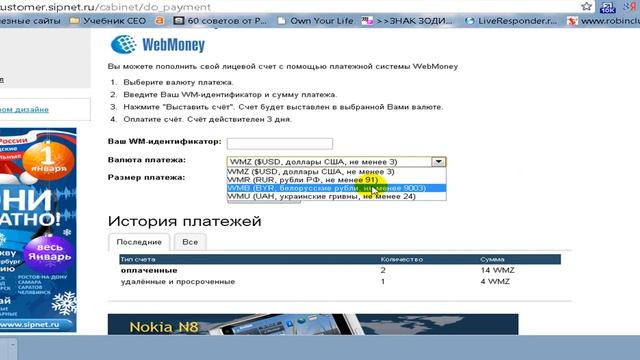The image size is (640, 360).
Task: Click the 14 WMZ sum value
Action: coord(498,270)
